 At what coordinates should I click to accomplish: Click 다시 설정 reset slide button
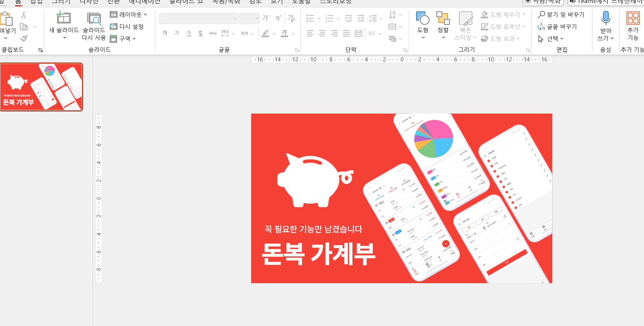pos(127,27)
